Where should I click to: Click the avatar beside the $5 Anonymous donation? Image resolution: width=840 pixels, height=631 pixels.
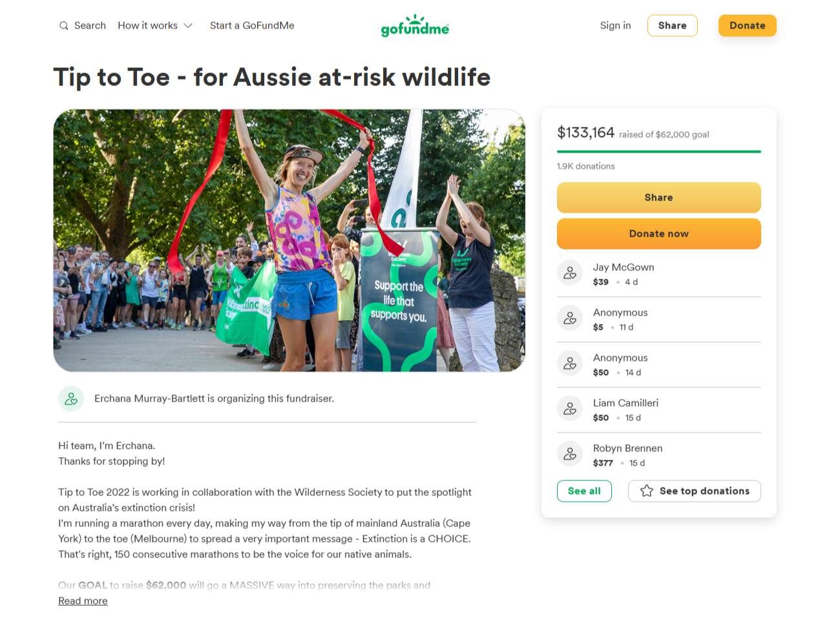570,318
